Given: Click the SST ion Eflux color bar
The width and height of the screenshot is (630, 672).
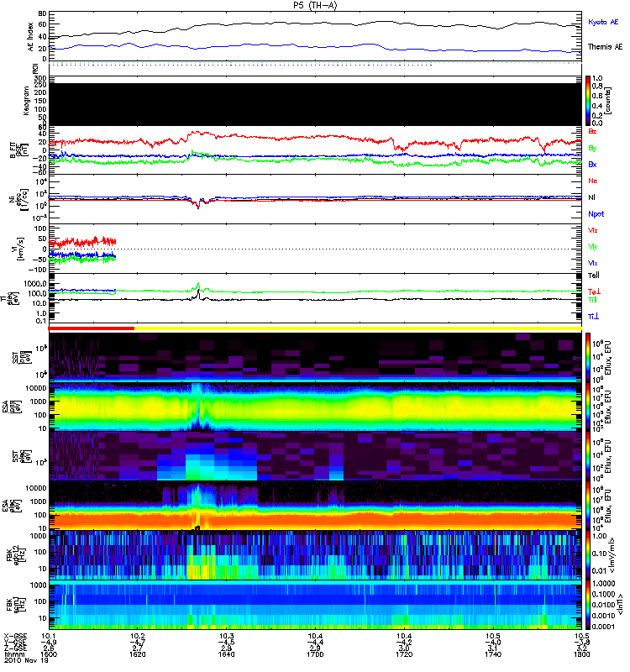Looking at the screenshot, I should point(588,357).
